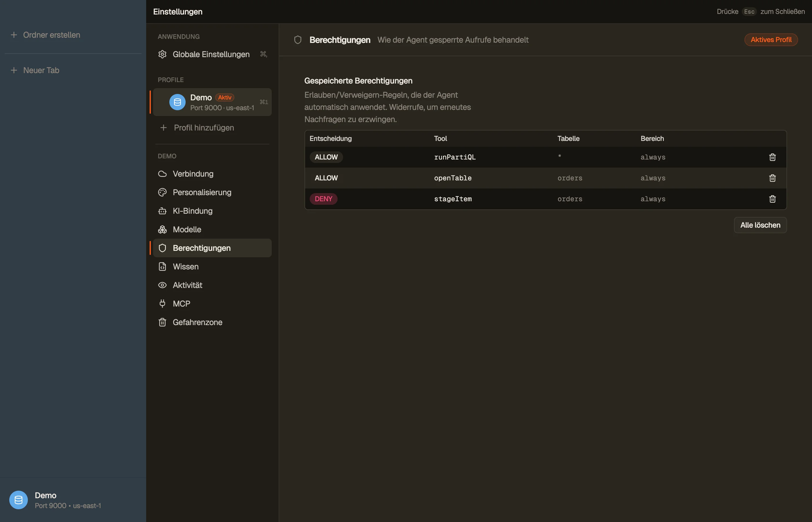Click the Aktives Profil badge
Viewport: 812px width, 522px height.
pyautogui.click(x=771, y=40)
